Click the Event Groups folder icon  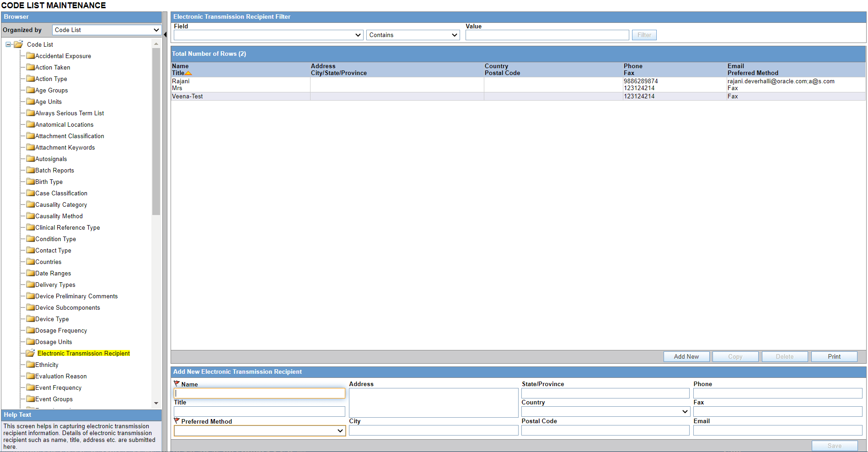[x=30, y=399]
